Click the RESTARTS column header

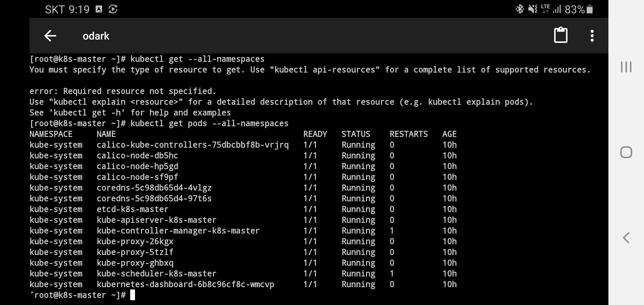click(x=409, y=134)
